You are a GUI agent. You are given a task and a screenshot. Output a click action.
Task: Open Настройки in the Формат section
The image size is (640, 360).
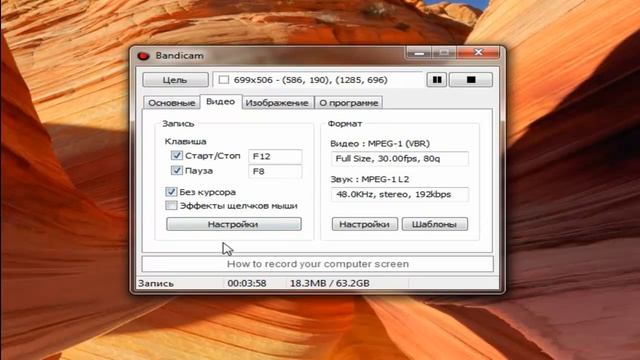point(364,224)
